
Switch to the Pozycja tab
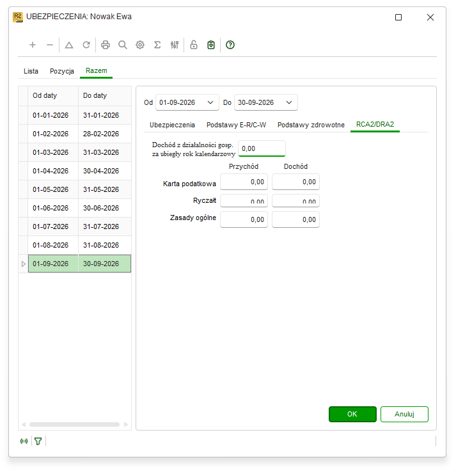pyautogui.click(x=62, y=71)
